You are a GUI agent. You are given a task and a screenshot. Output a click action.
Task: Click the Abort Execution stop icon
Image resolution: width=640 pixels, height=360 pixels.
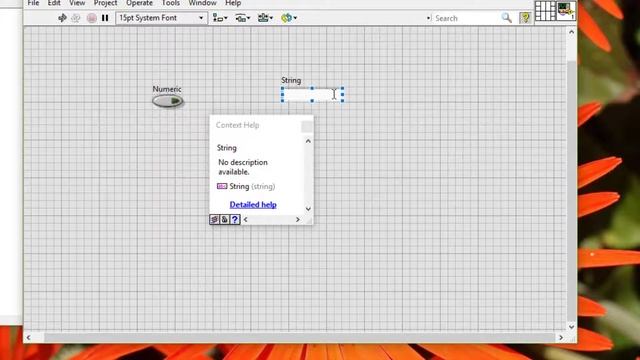(92, 18)
